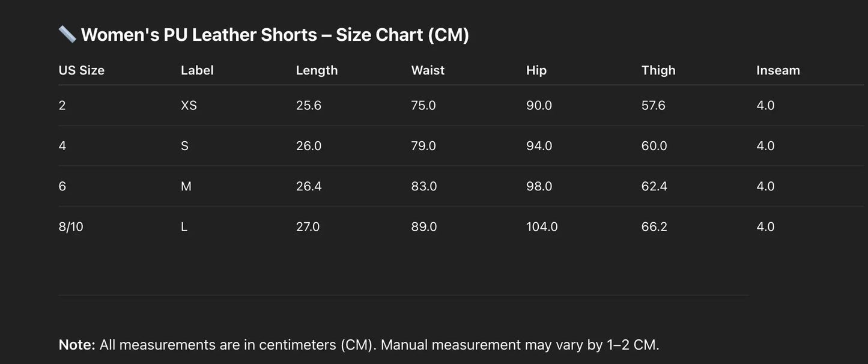
Task: Click the Length column header
Action: point(317,70)
